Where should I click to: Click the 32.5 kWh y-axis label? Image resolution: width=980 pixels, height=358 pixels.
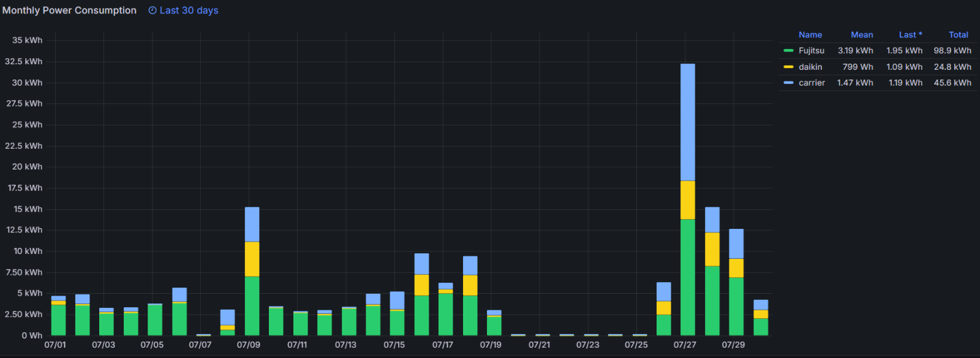tap(24, 61)
